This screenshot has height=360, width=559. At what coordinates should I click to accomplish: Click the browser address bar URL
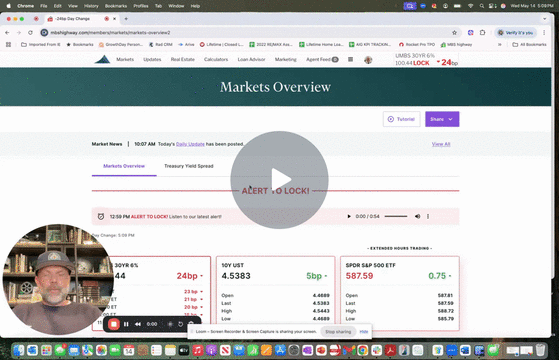pyautogui.click(x=110, y=32)
